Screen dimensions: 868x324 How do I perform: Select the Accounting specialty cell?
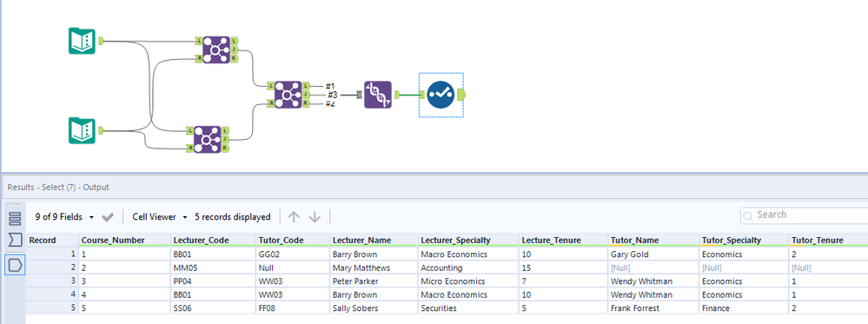pyautogui.click(x=468, y=268)
